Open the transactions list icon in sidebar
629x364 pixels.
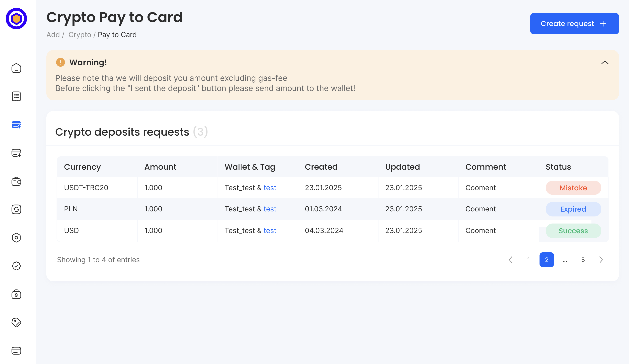coord(16,96)
